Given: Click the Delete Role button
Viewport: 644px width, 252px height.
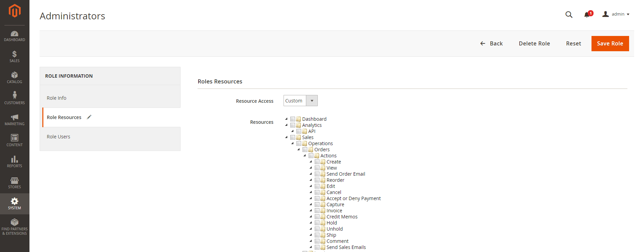Looking at the screenshot, I should 534,43.
